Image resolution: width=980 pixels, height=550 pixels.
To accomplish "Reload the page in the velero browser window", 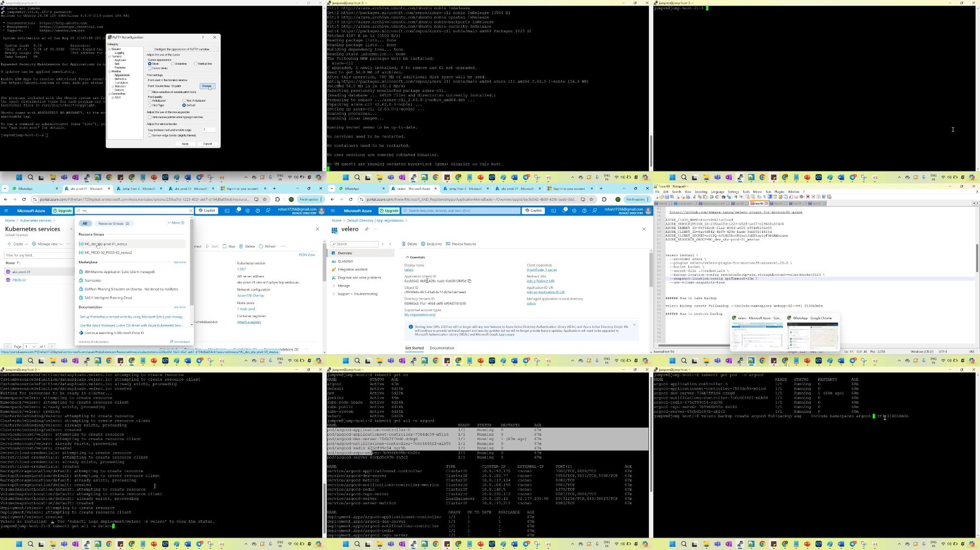I will click(351, 199).
